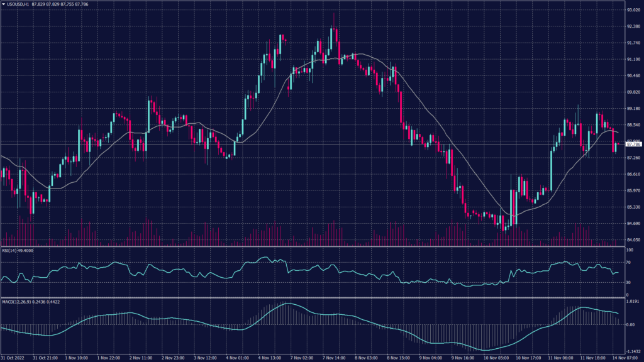Select the RSI(14) indicator label
The width and height of the screenshot is (644, 362).
pos(16,250)
